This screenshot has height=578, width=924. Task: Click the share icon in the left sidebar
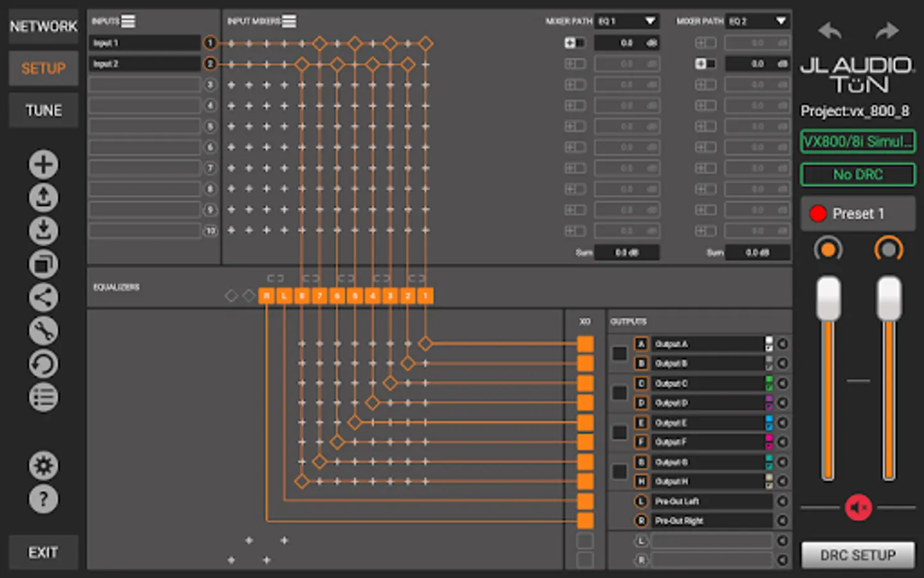[x=44, y=297]
